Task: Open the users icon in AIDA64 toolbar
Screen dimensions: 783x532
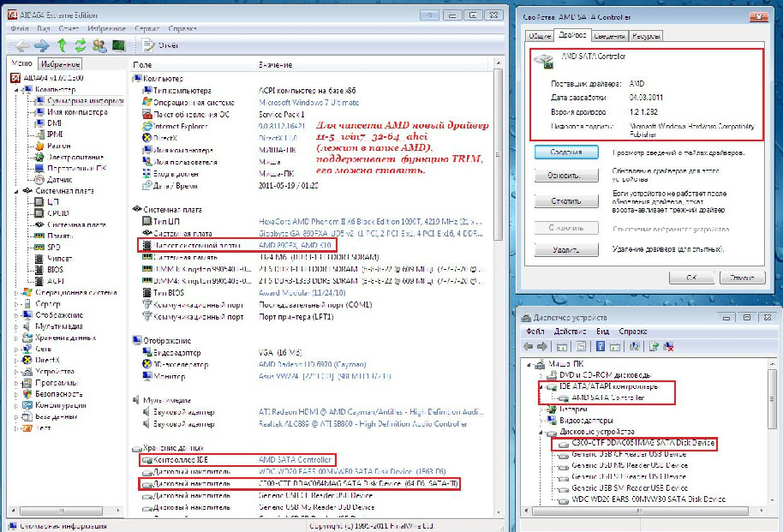Action: click(99, 46)
